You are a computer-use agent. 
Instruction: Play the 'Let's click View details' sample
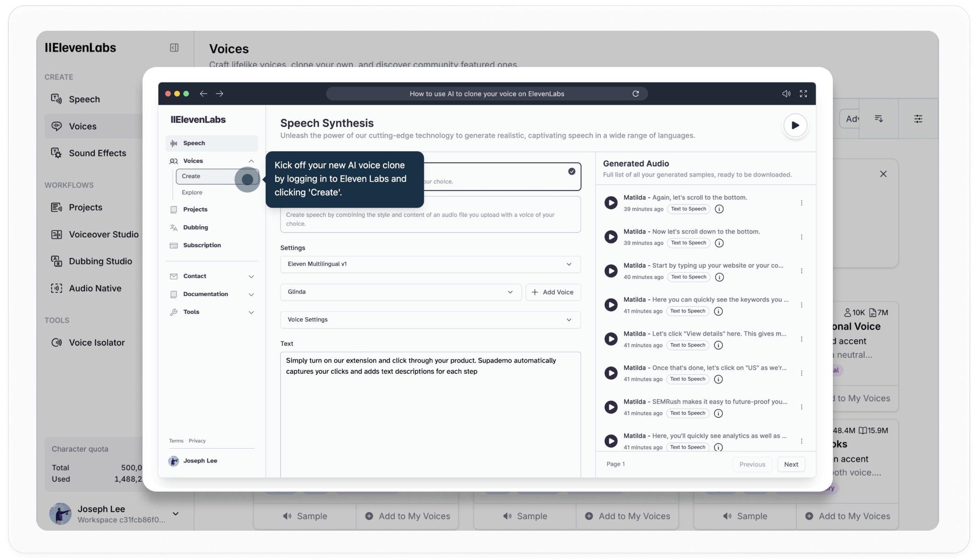click(611, 338)
